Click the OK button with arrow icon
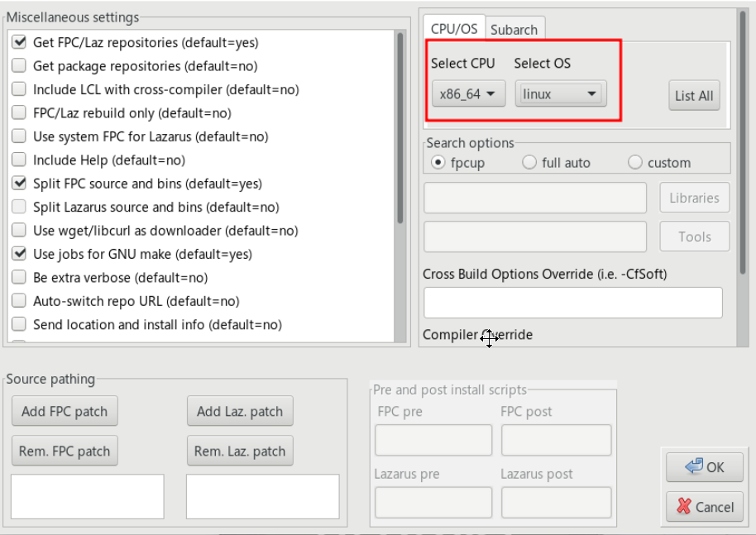 [705, 467]
